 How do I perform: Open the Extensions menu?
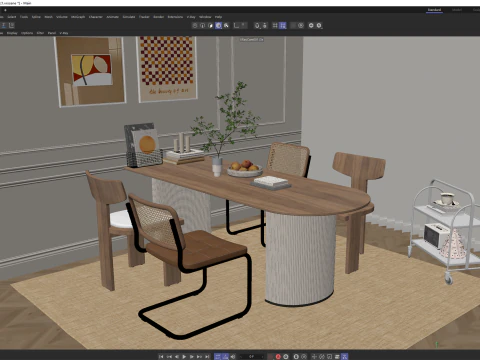175,17
